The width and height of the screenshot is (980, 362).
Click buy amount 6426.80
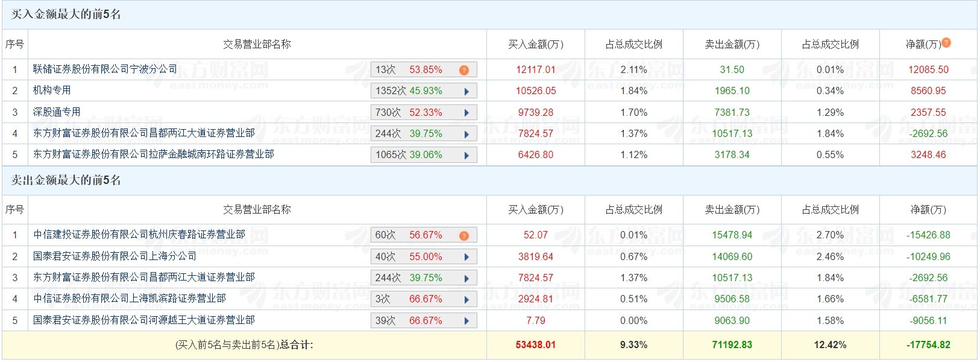pyautogui.click(x=536, y=155)
